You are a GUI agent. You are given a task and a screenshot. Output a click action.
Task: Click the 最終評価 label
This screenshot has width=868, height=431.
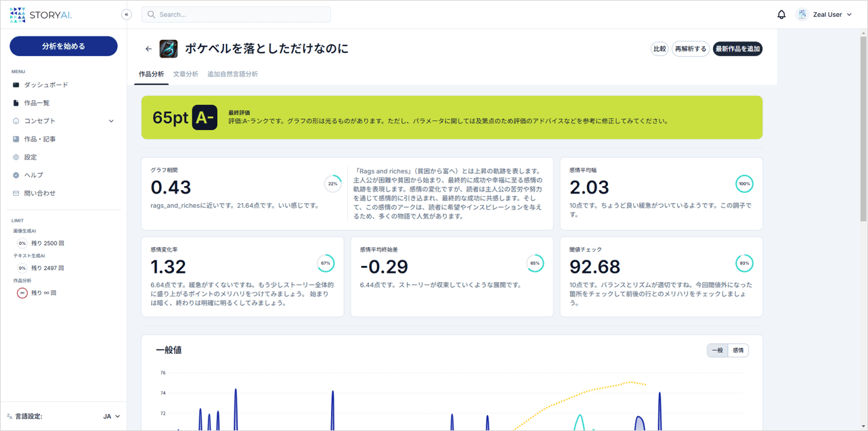239,113
